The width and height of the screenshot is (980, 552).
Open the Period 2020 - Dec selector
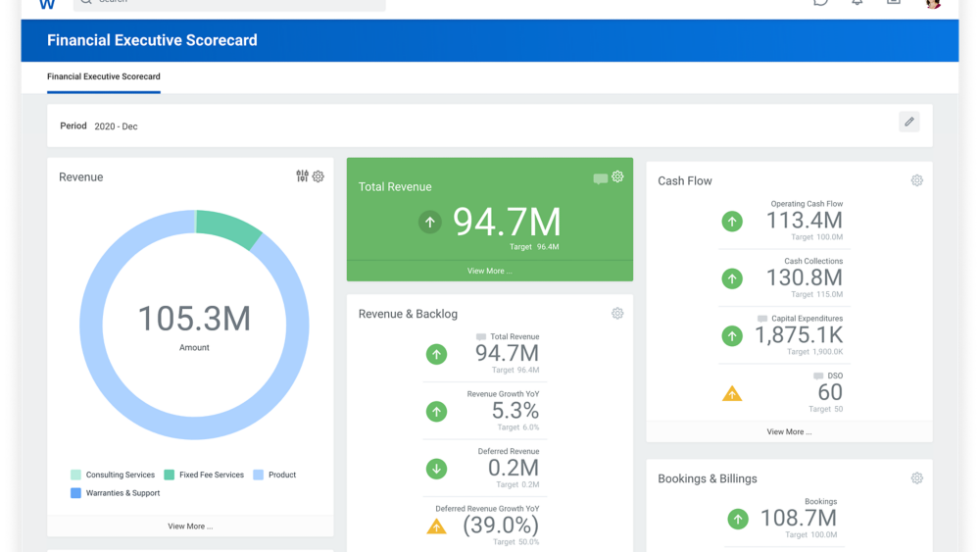(x=116, y=126)
